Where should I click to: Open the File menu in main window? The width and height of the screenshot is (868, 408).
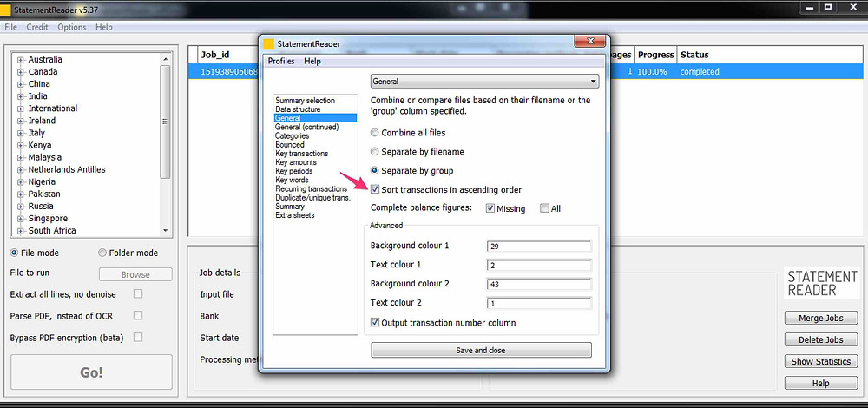click(10, 27)
